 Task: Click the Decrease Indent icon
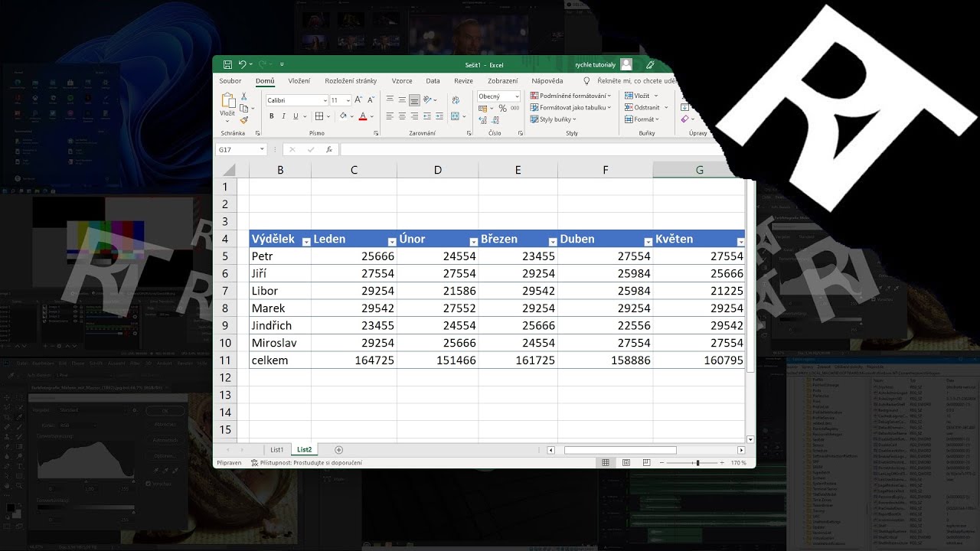click(427, 116)
